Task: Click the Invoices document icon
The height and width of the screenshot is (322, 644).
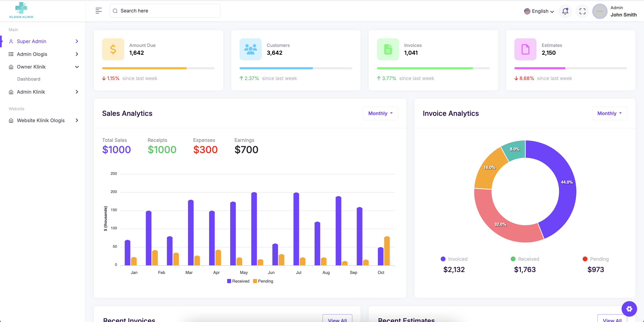Action: pyautogui.click(x=388, y=49)
